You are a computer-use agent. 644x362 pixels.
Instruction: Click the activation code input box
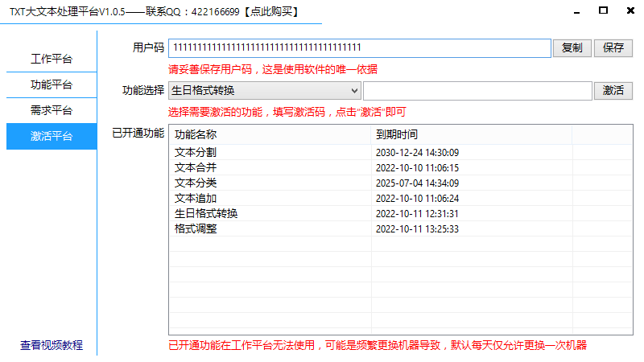coord(477,91)
